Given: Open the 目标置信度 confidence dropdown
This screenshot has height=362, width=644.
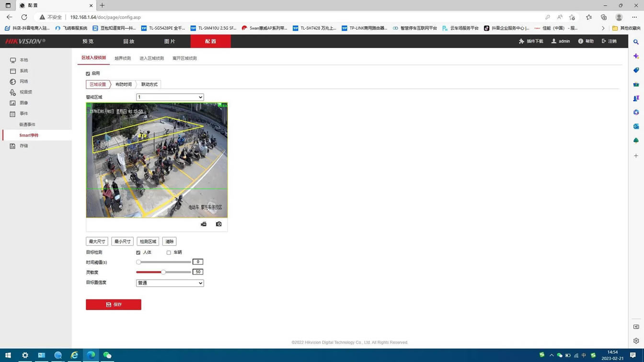Looking at the screenshot, I should coord(170,283).
